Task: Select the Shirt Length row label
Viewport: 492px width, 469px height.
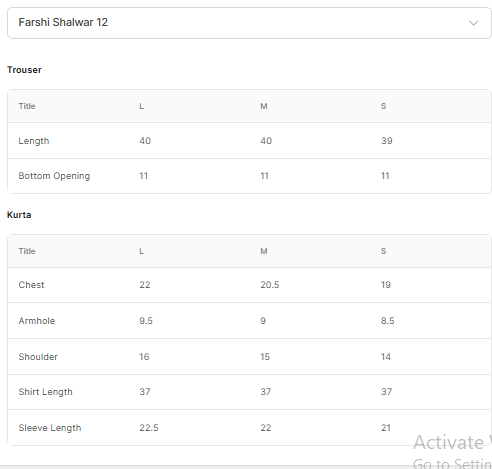Action: (45, 392)
